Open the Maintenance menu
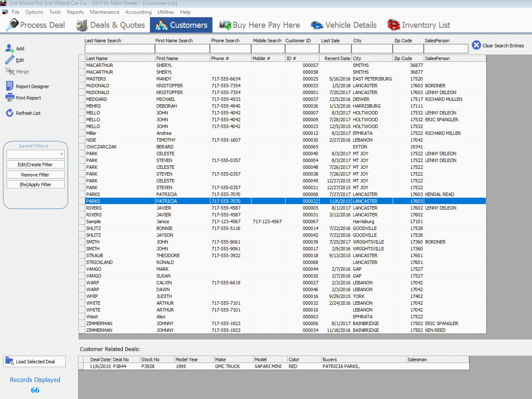The height and width of the screenshot is (399, 532). click(x=104, y=12)
